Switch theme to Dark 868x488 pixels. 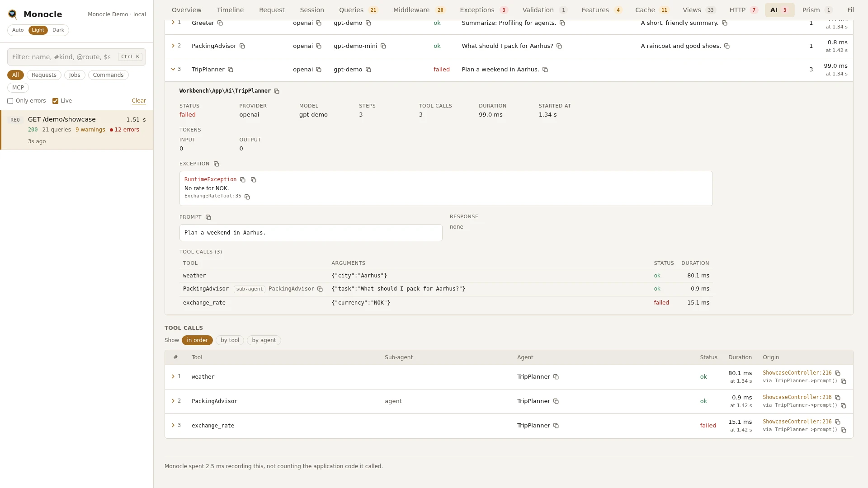tap(58, 30)
